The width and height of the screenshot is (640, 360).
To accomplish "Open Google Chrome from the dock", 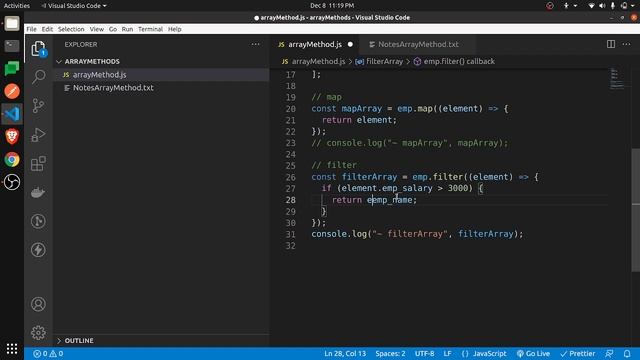I will tap(12, 160).
